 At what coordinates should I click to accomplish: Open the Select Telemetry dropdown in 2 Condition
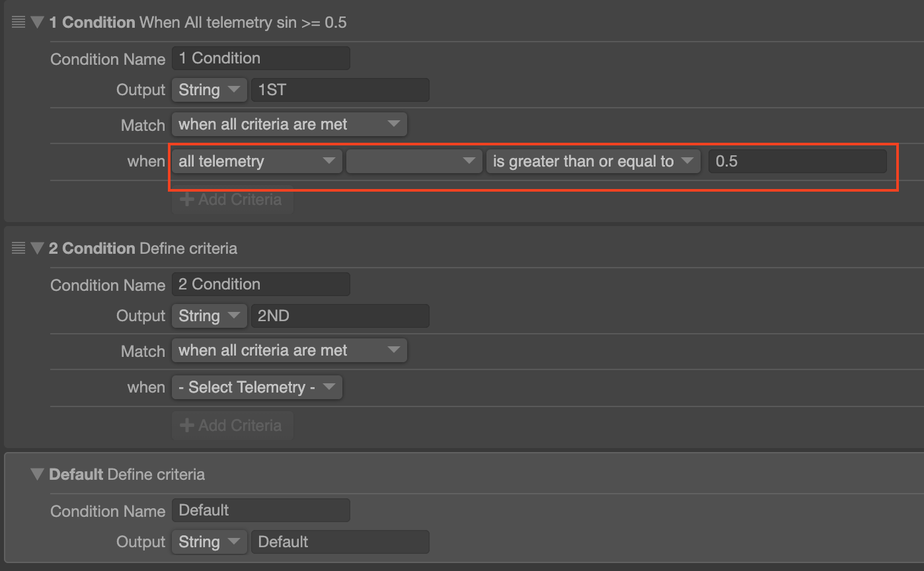point(256,387)
